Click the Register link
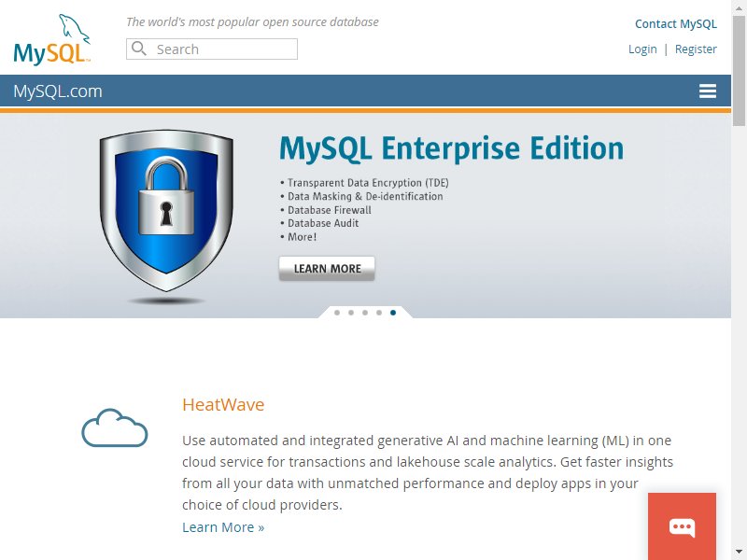The image size is (747, 560). tap(696, 49)
